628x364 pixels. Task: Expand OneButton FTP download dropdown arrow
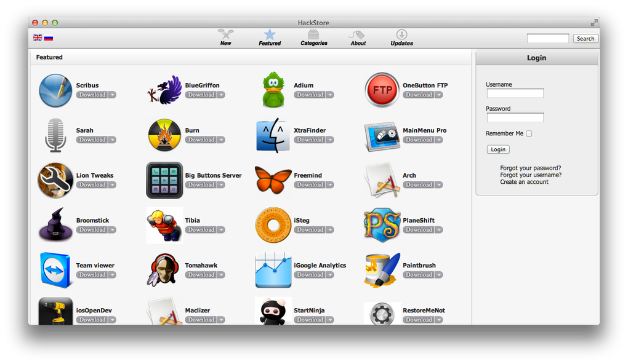click(440, 95)
